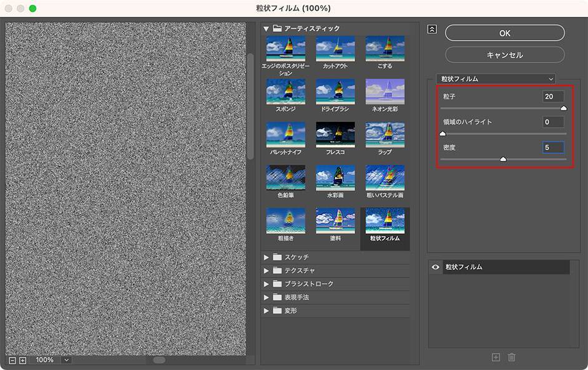Toggle visibility of 粒状フィルム effect layer
The image size is (588, 370).
[436, 267]
